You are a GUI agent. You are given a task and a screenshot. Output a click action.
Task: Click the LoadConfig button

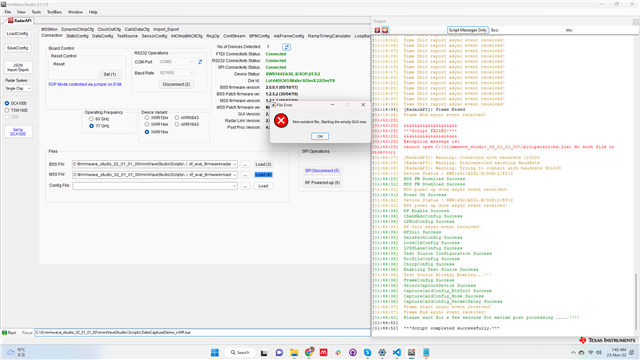tap(18, 34)
